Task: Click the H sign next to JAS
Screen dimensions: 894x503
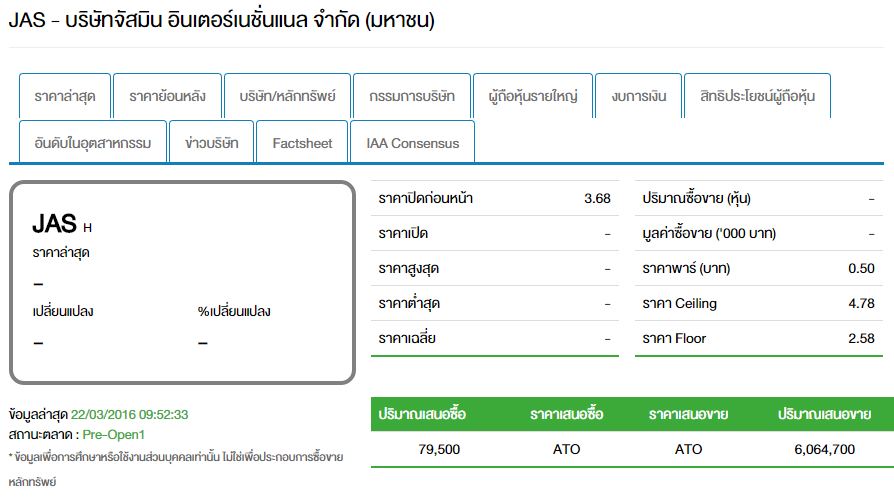Action: pos(87,228)
